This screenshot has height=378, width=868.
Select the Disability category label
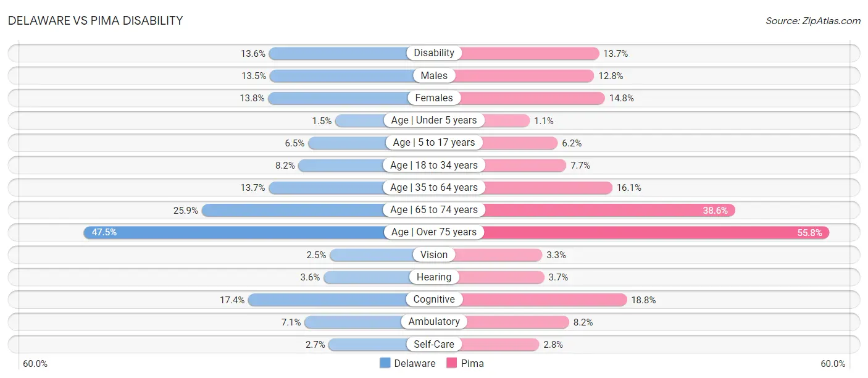tap(434, 53)
